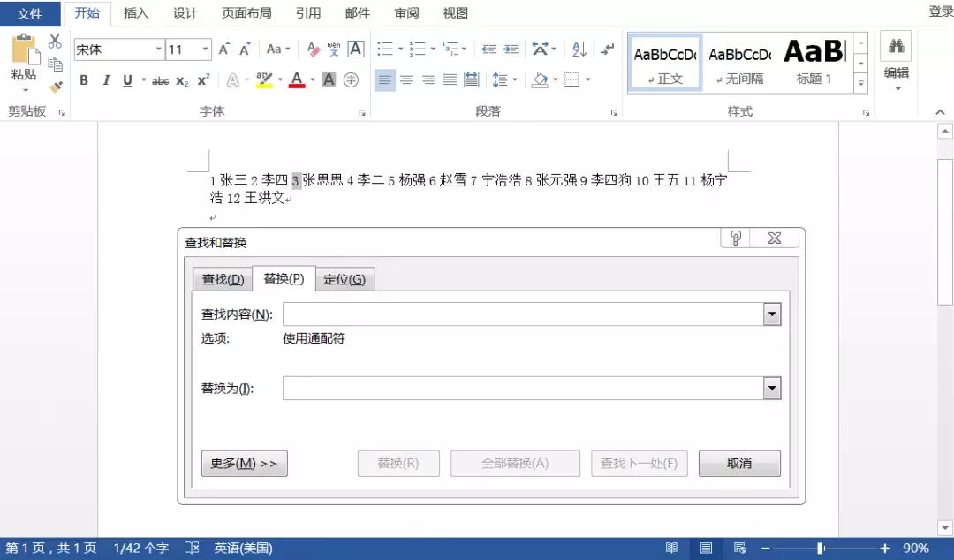Screen dimensions: 954x560
Task: Switch to the Page Layout tab
Action: [246, 12]
